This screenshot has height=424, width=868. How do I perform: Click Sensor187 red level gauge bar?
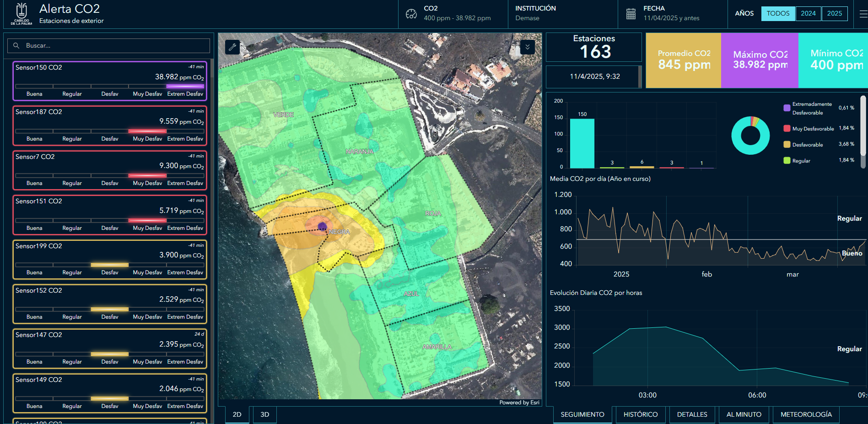(x=147, y=131)
